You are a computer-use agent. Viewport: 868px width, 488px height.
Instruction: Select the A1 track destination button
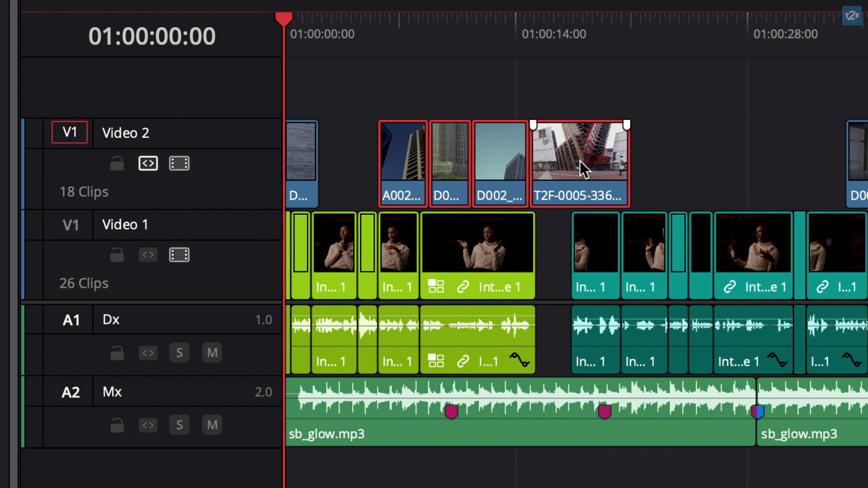71,320
